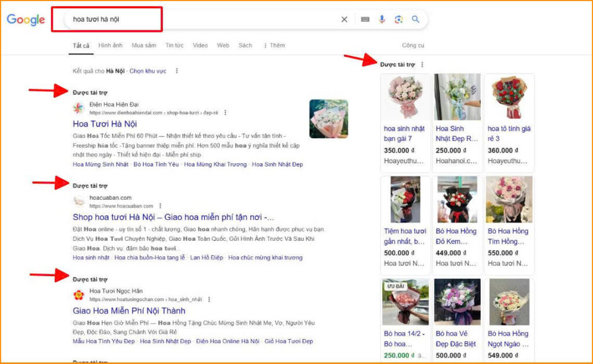Open the Bó Hoa Tình Yêu sitelink
Screen dimensions: 593x364
click(x=156, y=164)
